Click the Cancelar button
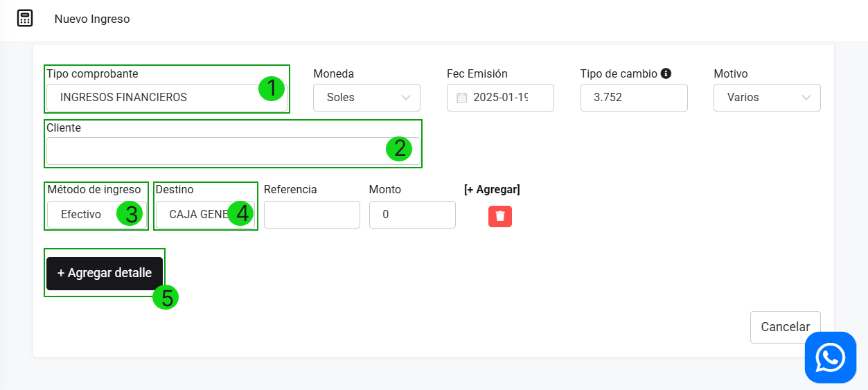 (785, 327)
